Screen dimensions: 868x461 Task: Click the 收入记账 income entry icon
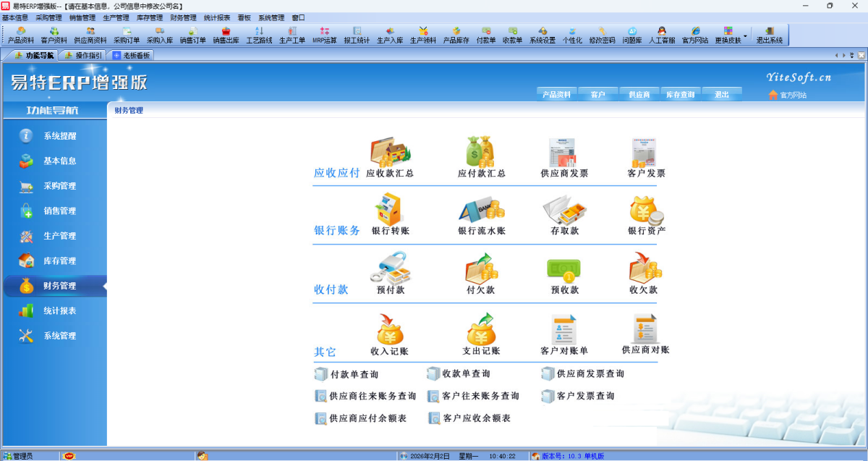point(391,331)
